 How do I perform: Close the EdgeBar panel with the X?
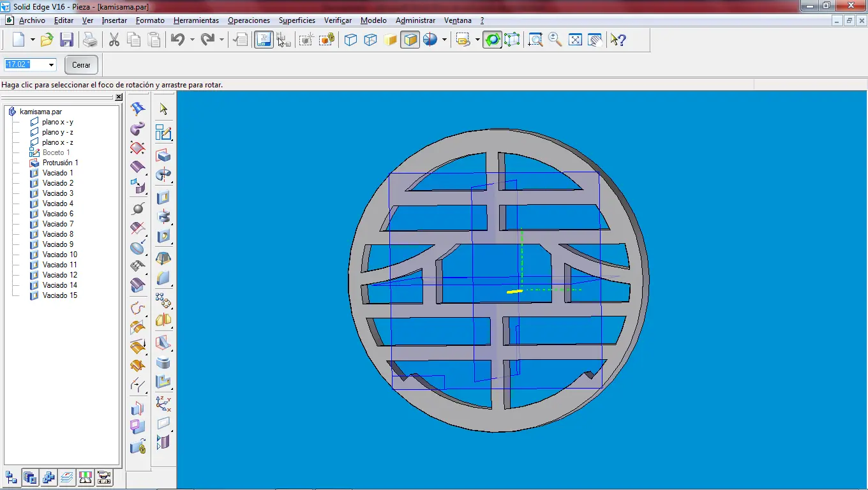click(119, 97)
